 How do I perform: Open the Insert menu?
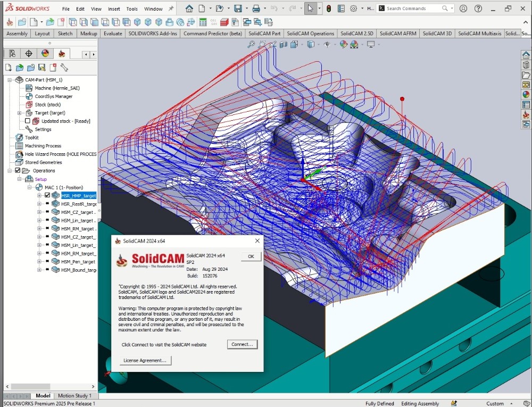(114, 9)
